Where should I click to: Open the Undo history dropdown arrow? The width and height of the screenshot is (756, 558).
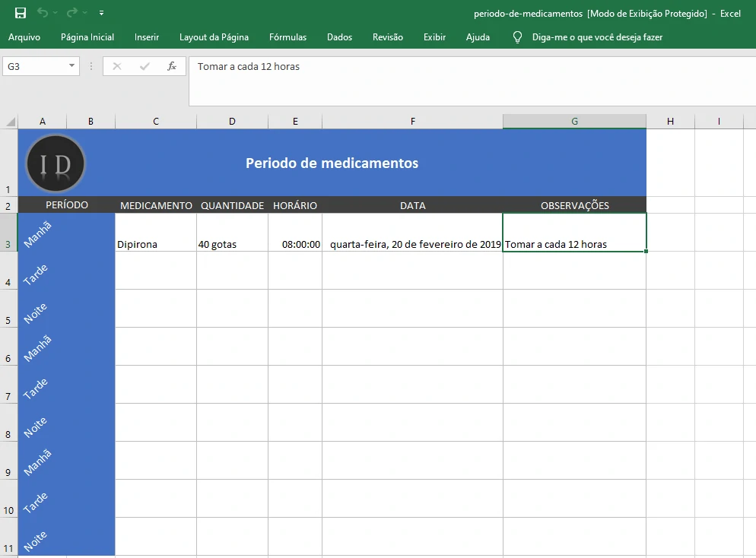(56, 13)
